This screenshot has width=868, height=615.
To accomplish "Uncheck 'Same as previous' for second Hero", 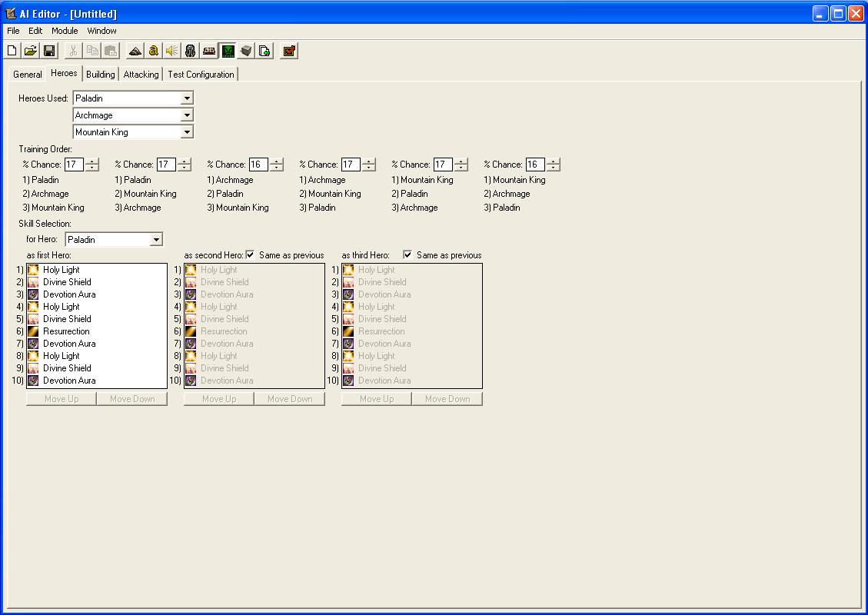I will tap(250, 254).
